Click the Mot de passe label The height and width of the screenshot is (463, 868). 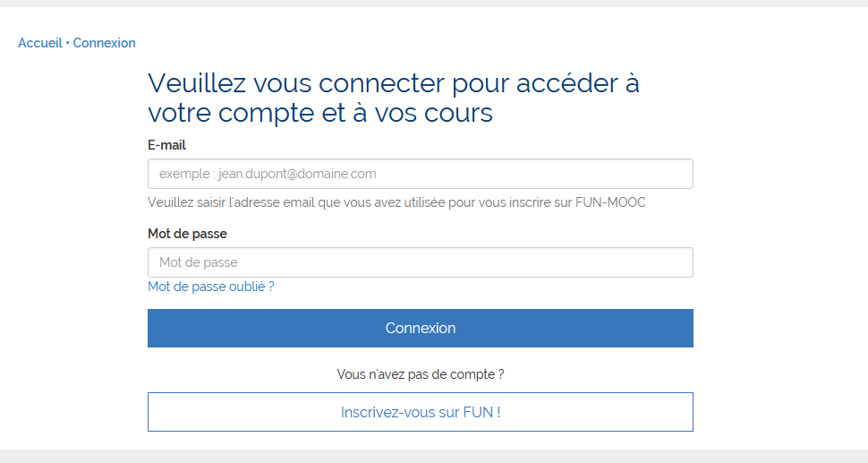[187, 234]
